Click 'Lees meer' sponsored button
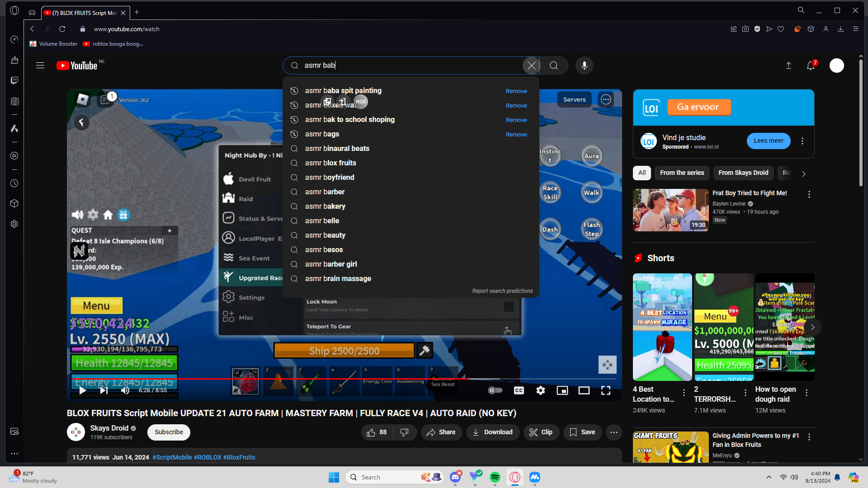This screenshot has width=868, height=488. click(x=769, y=141)
